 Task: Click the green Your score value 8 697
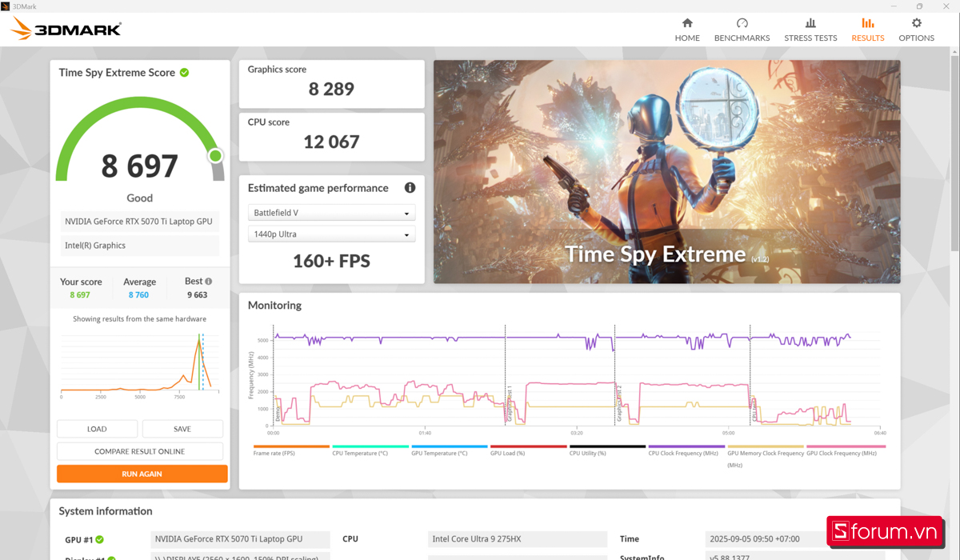pyautogui.click(x=80, y=295)
